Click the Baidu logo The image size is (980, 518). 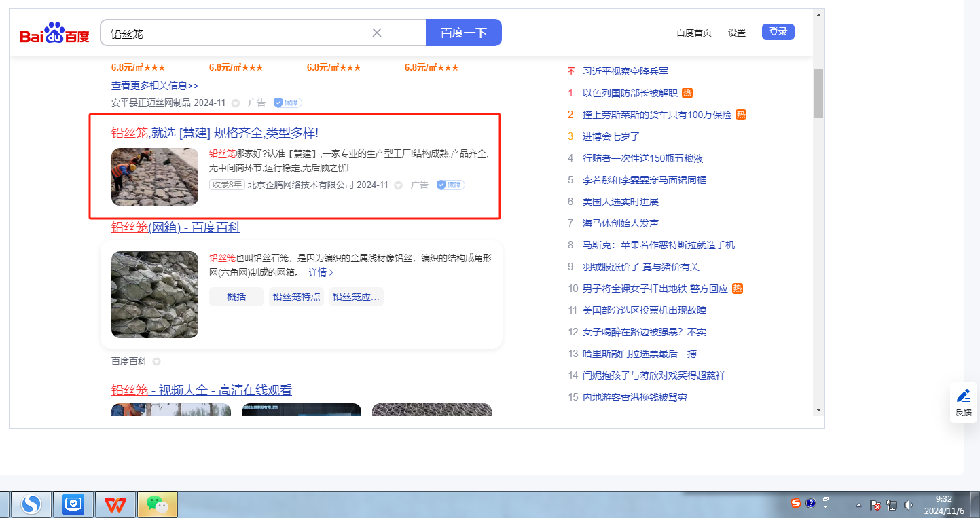54,33
